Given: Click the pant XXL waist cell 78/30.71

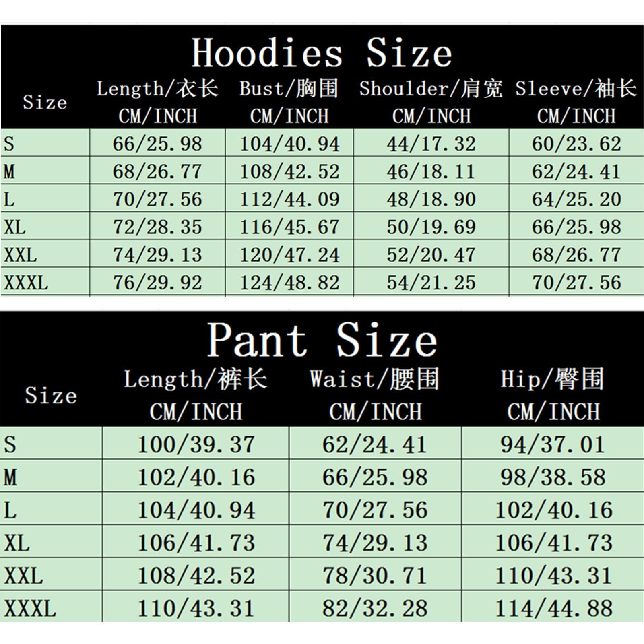Looking at the screenshot, I should click(x=375, y=576).
